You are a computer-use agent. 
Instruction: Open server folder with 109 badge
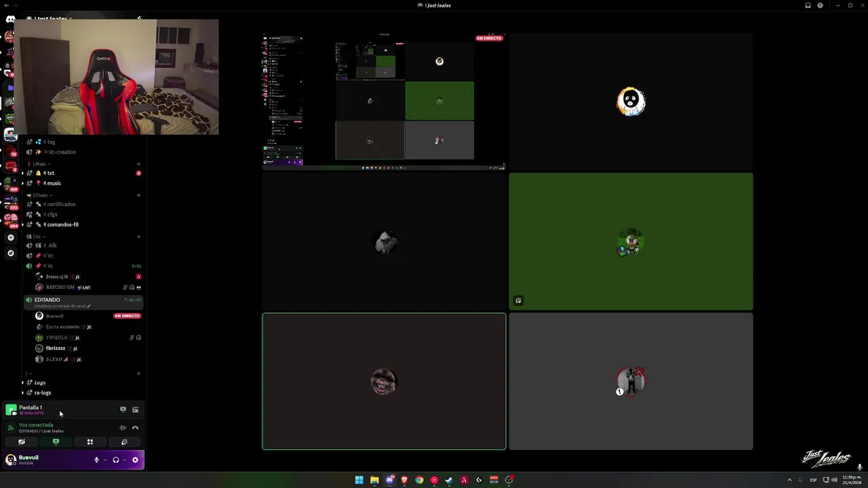(x=10, y=184)
